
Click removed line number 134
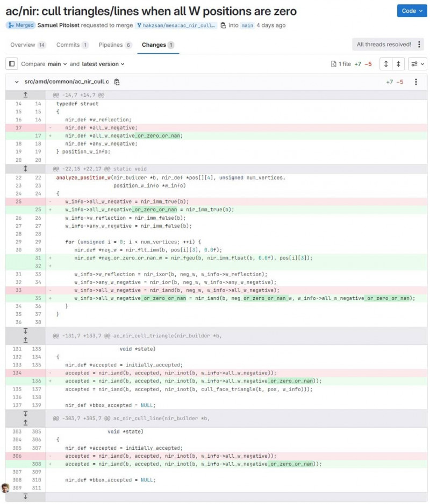point(17,373)
